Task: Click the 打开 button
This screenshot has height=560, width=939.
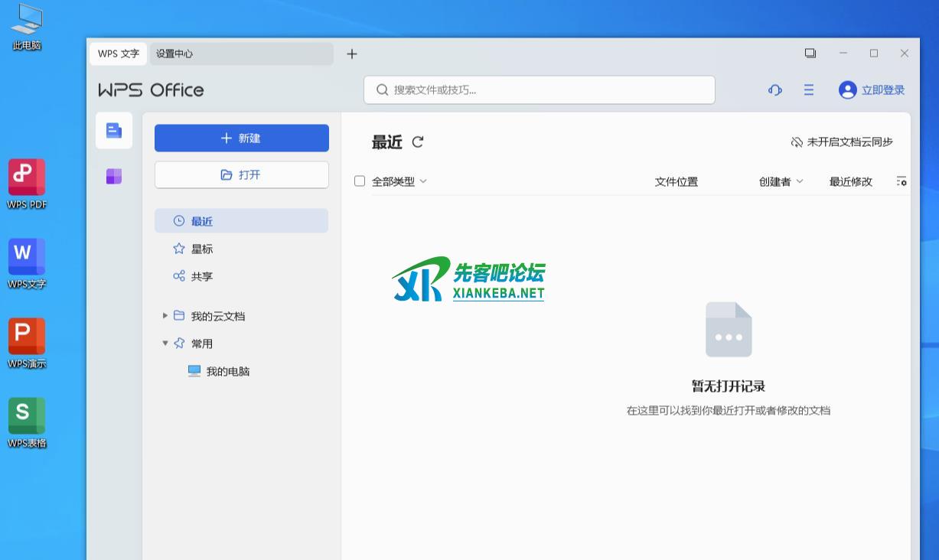Action: coord(242,175)
